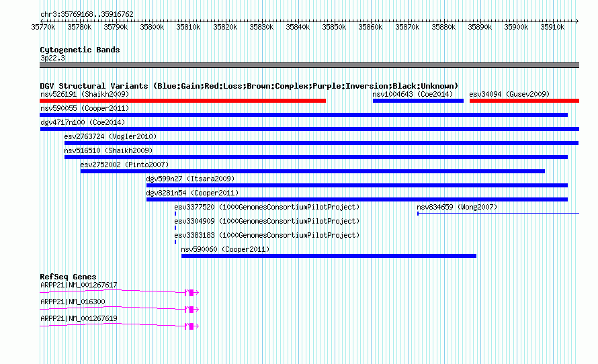The height and width of the screenshot is (364, 598).
Task: Click the 35840k ruler position
Action: pyautogui.click(x=298, y=27)
